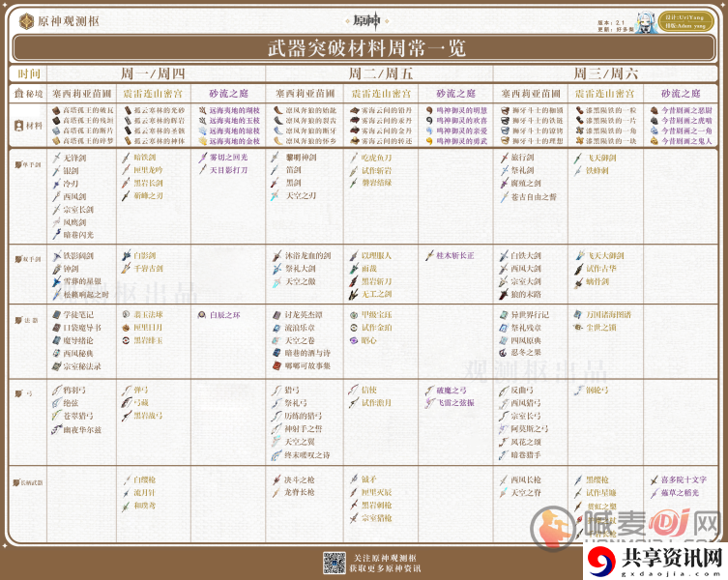Screen dimensions: 728x580
Task: Click 震雷连山密宫 under 周二/周五
Action: pyautogui.click(x=381, y=94)
